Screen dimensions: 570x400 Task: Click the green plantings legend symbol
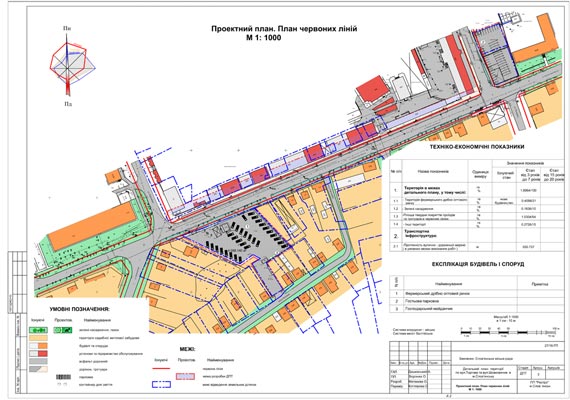point(38,330)
